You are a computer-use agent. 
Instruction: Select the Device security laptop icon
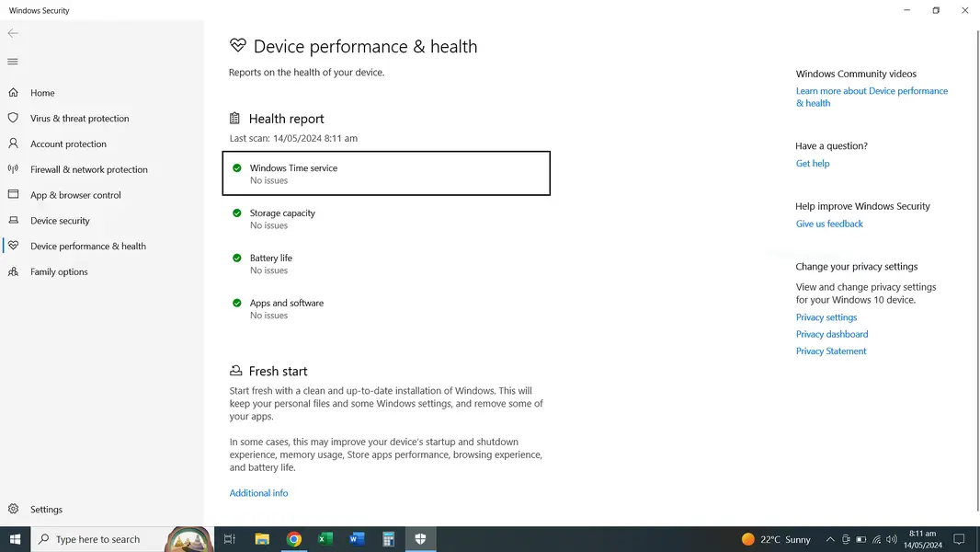(13, 221)
